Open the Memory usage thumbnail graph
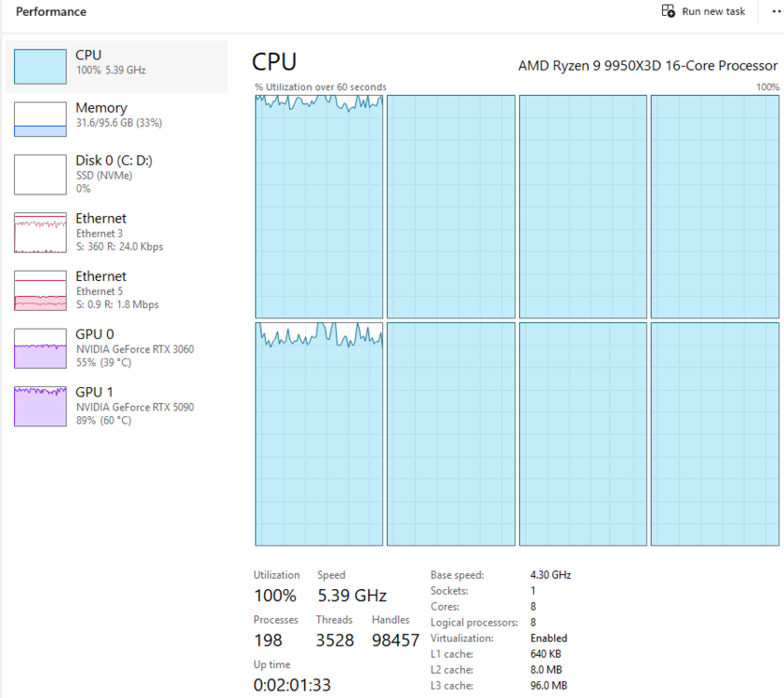This screenshot has width=784, height=698. (40, 119)
